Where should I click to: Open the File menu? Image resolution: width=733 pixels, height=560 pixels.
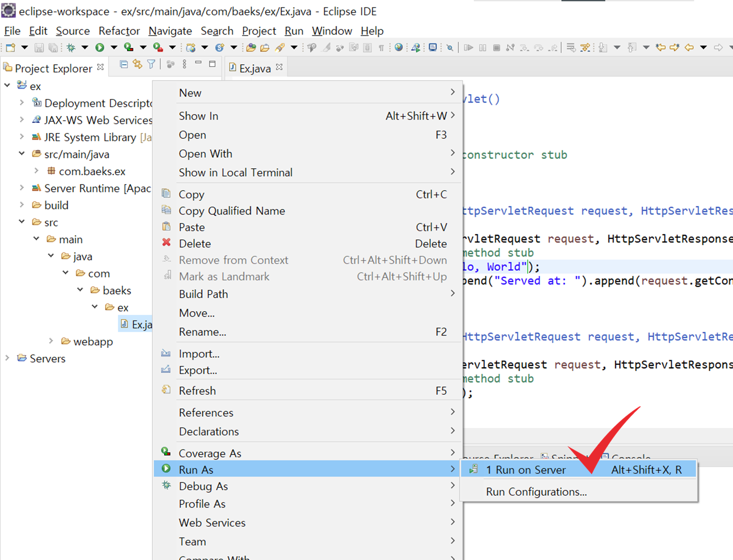click(12, 31)
